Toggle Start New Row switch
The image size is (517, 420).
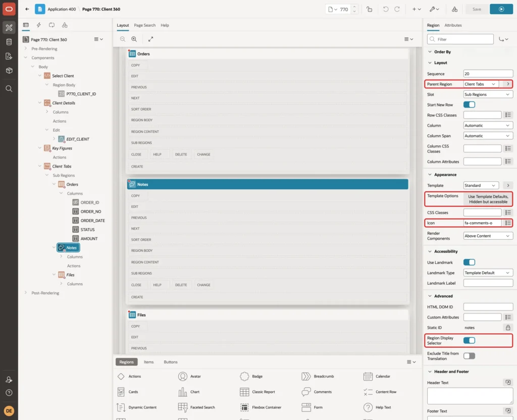tap(469, 104)
